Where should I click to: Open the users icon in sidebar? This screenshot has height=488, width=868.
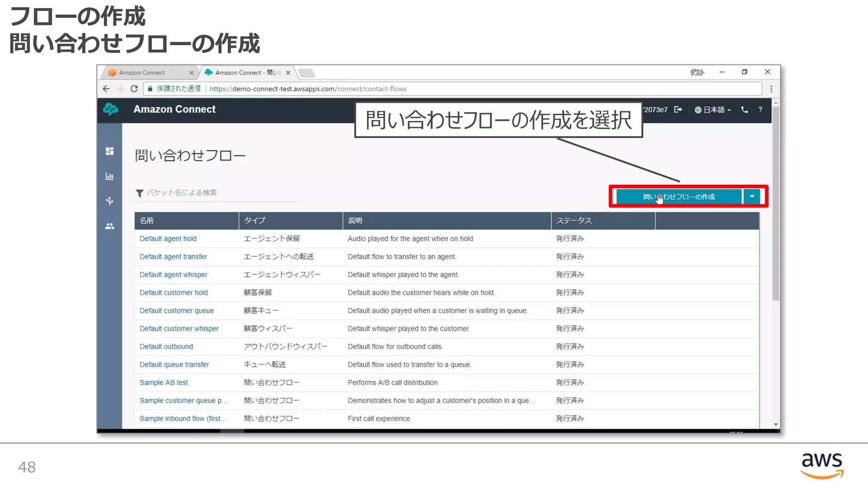tap(109, 226)
